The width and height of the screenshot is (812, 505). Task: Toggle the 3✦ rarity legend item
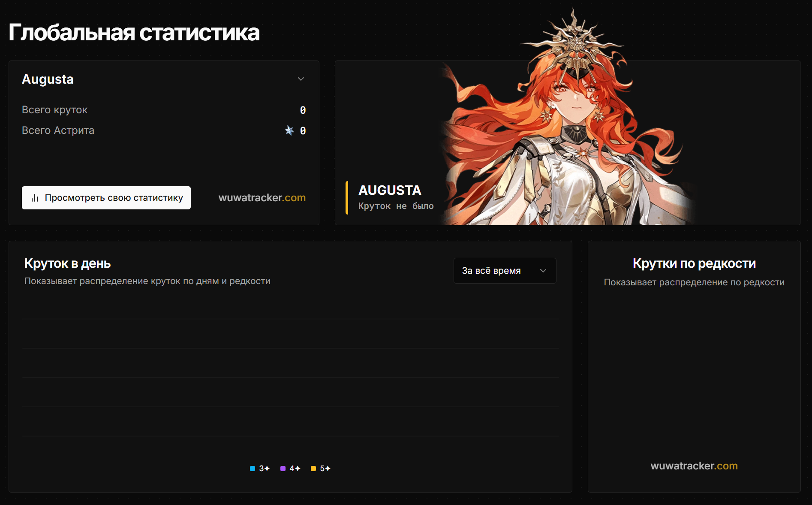click(x=260, y=469)
